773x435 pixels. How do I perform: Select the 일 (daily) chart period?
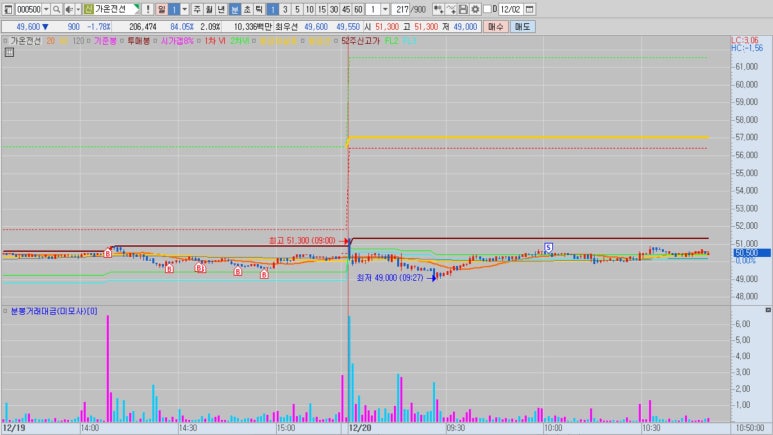click(161, 9)
